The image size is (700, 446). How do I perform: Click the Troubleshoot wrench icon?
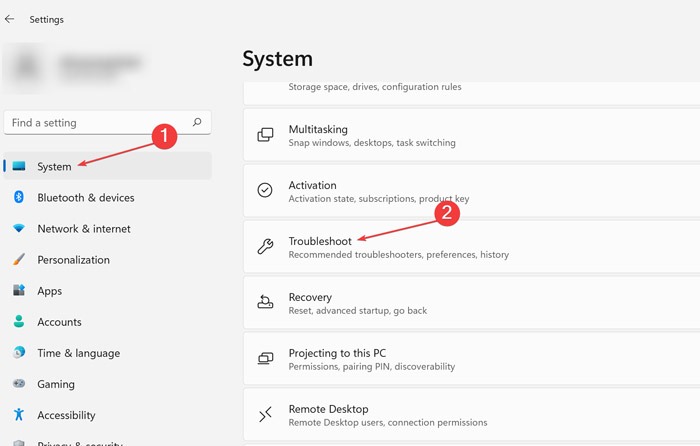point(265,247)
